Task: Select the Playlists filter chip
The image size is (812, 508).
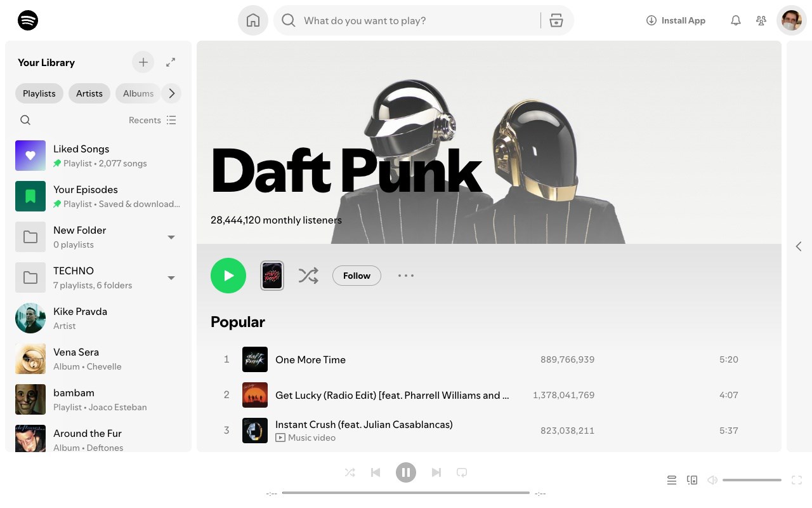Action: point(39,93)
